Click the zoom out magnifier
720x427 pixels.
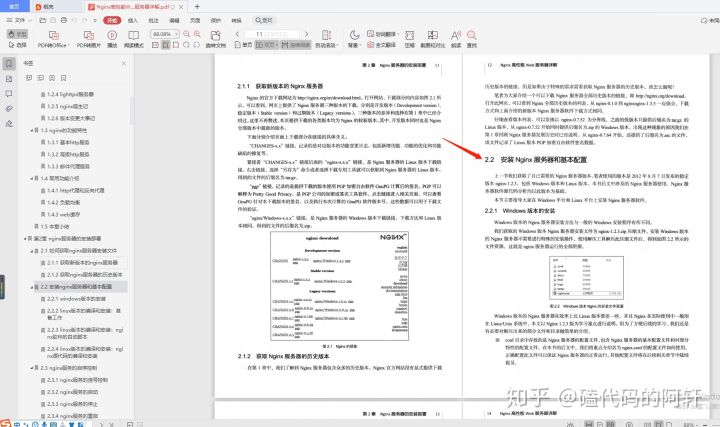pyautogui.click(x=186, y=34)
